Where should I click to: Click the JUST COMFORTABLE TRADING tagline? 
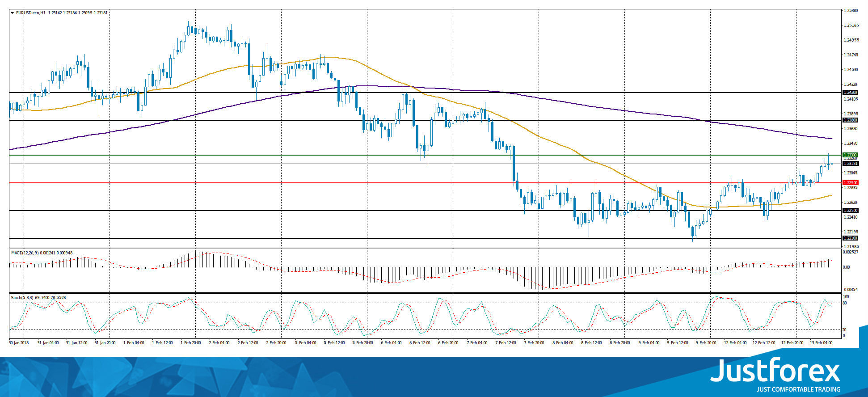[798, 390]
